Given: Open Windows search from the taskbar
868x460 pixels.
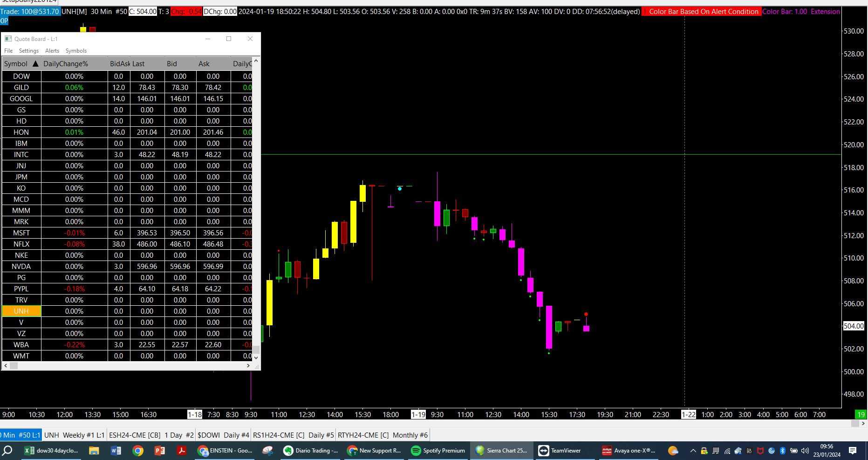Looking at the screenshot, I should coord(7,451).
